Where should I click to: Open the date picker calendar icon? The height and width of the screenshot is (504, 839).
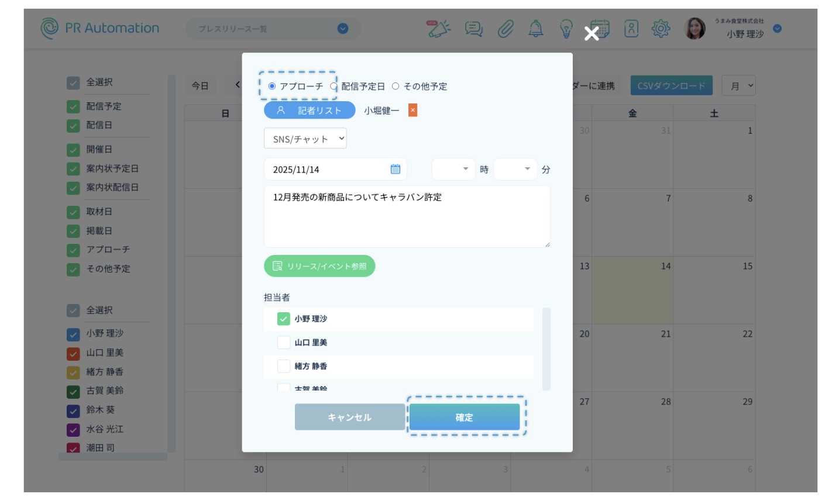[396, 169]
